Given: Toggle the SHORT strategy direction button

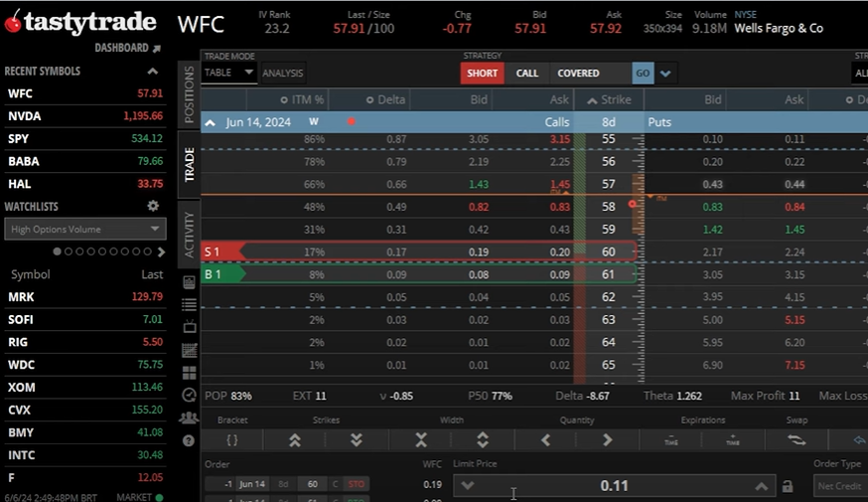Looking at the screenshot, I should [483, 73].
